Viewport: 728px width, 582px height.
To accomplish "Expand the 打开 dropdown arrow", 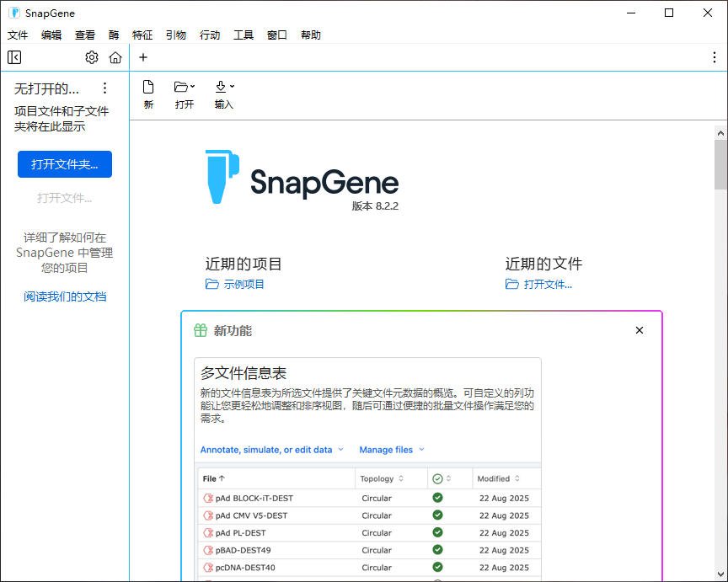I will click(x=192, y=86).
